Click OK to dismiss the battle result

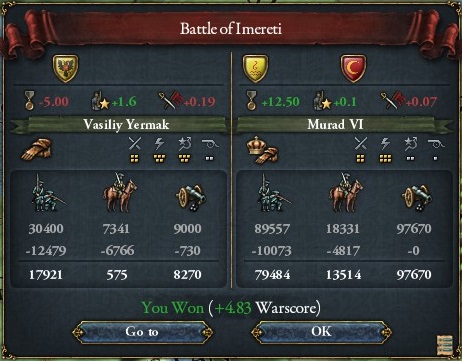click(x=321, y=332)
